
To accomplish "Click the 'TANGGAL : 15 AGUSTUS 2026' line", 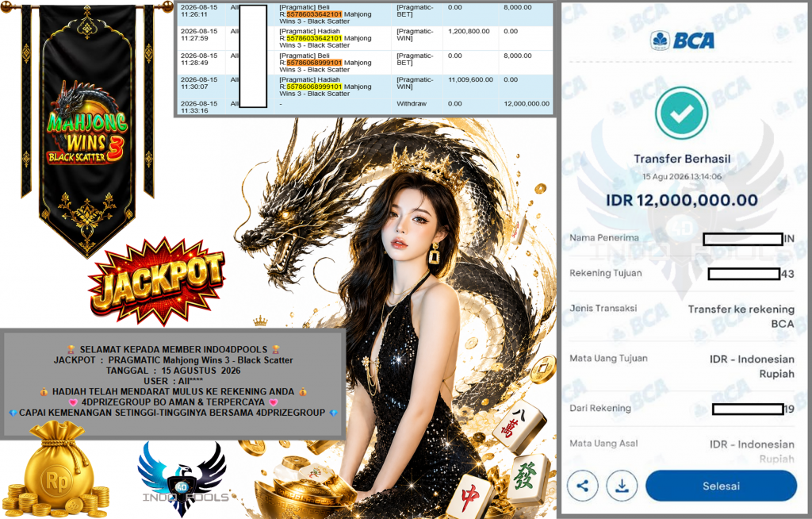I will coord(174,371).
